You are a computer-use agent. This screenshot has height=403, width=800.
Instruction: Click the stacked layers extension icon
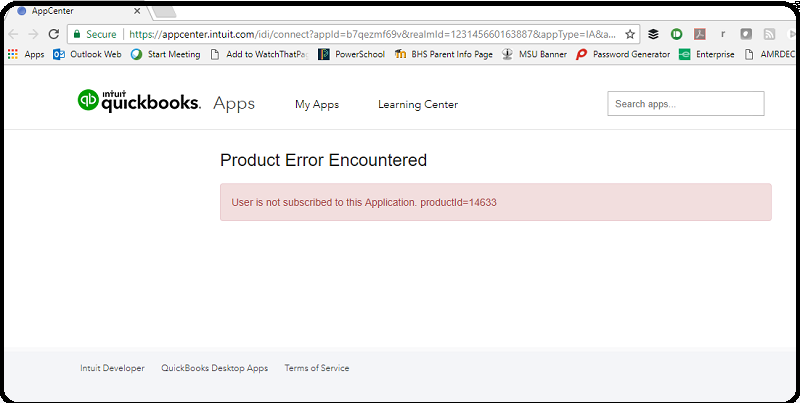(x=653, y=34)
